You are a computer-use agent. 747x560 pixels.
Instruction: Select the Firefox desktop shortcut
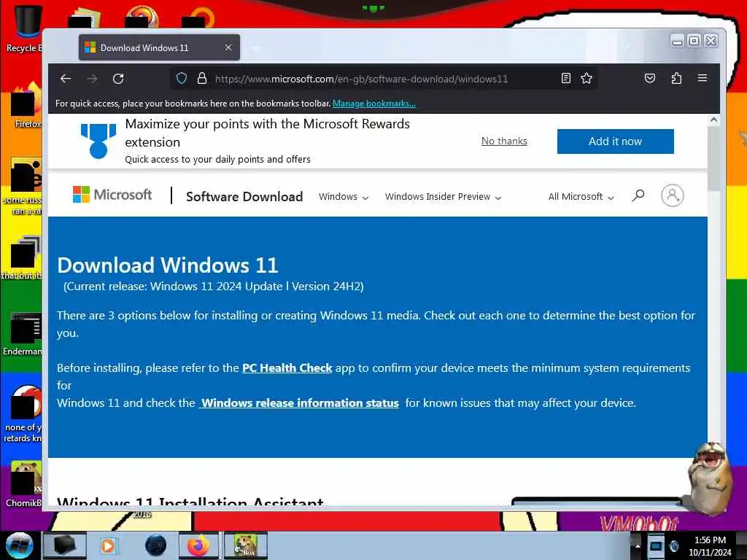coord(25,106)
